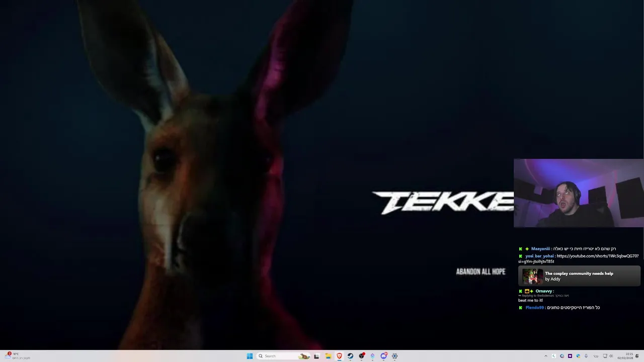Open the Discord taskbar icon

(383, 356)
